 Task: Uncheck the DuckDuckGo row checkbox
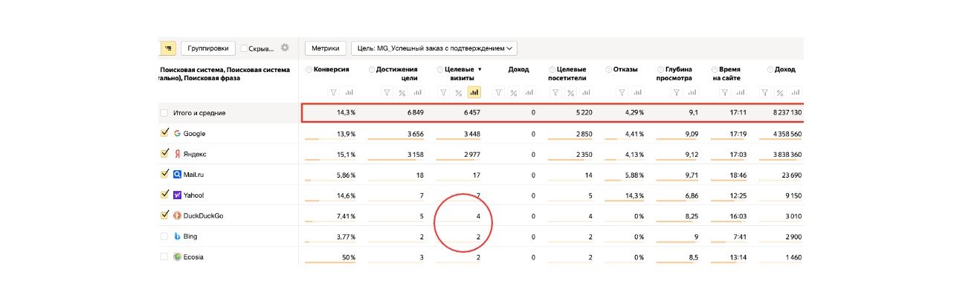[164, 216]
